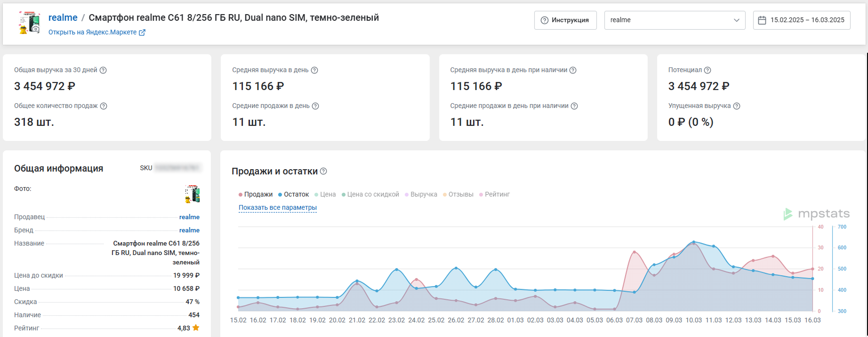Image resolution: width=868 pixels, height=337 pixels.
Task: Select the 19 999 ₽ price before discount
Action: pyautogui.click(x=186, y=275)
